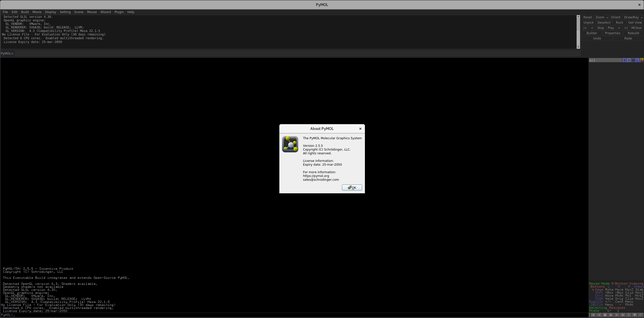This screenshot has height=318, width=644.
Task: Click the Reset button
Action: click(587, 17)
